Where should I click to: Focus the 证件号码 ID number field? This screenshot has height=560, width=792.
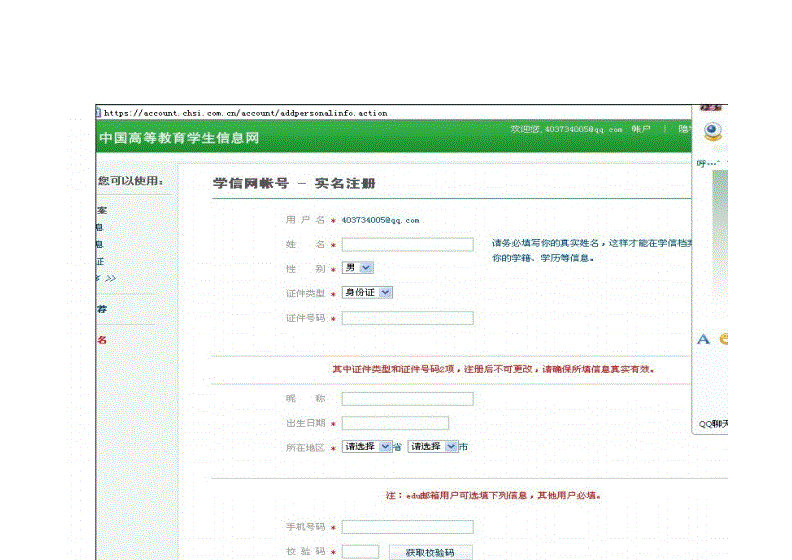[x=407, y=319]
